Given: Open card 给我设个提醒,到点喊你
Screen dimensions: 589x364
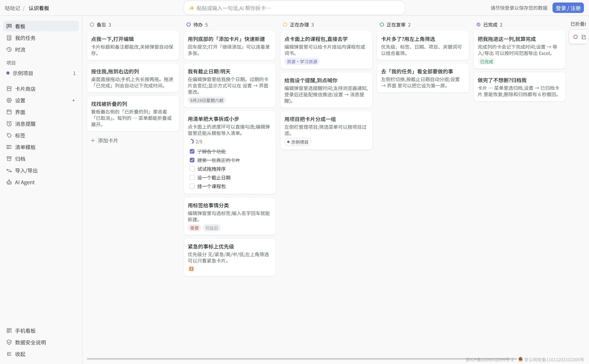Looking at the screenshot, I should (x=326, y=90).
